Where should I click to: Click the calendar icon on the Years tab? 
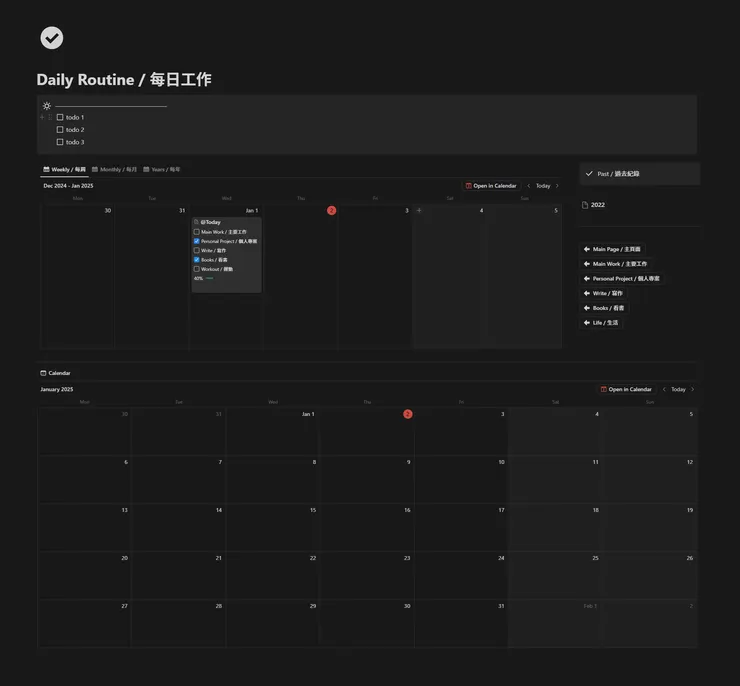[x=146, y=169]
